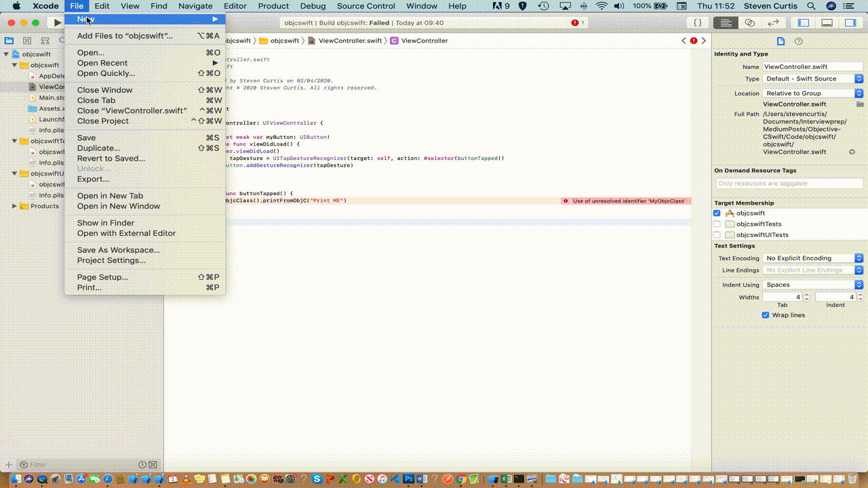The height and width of the screenshot is (488, 868).
Task: Click the Wi-Fi status icon
Action: pyautogui.click(x=601, y=6)
